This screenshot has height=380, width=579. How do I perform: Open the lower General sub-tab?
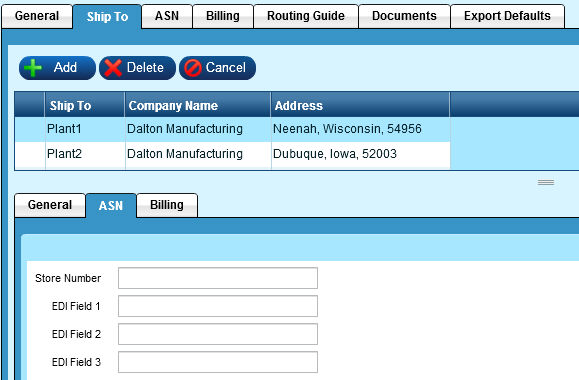tap(50, 205)
